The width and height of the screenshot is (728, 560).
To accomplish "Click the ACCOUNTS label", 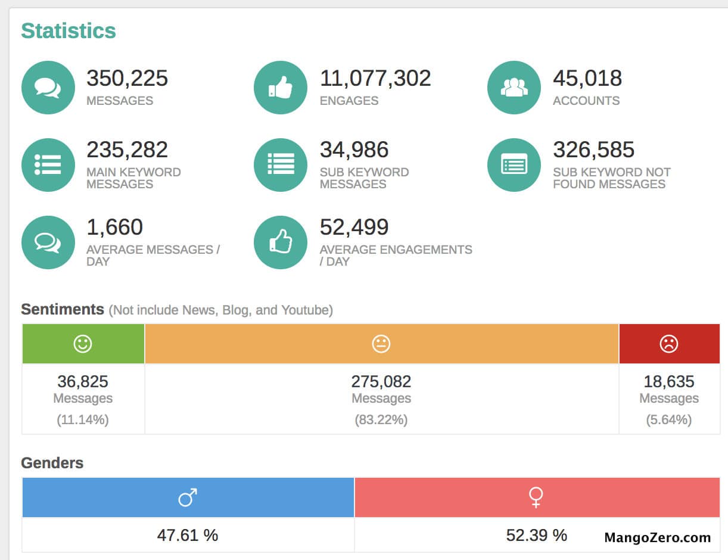I will (x=586, y=101).
